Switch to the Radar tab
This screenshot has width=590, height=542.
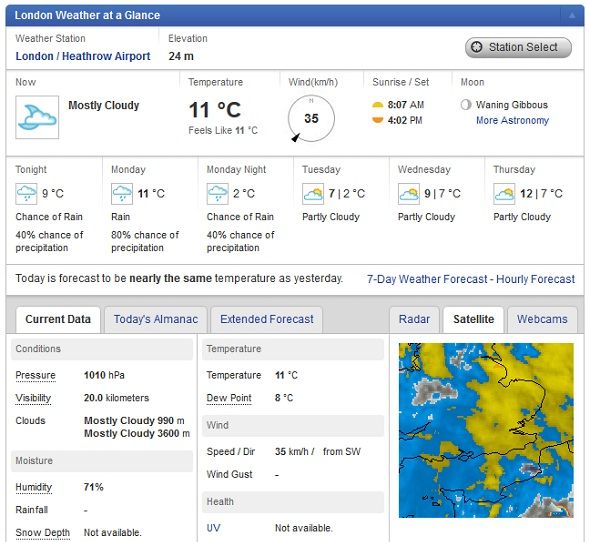(x=414, y=320)
